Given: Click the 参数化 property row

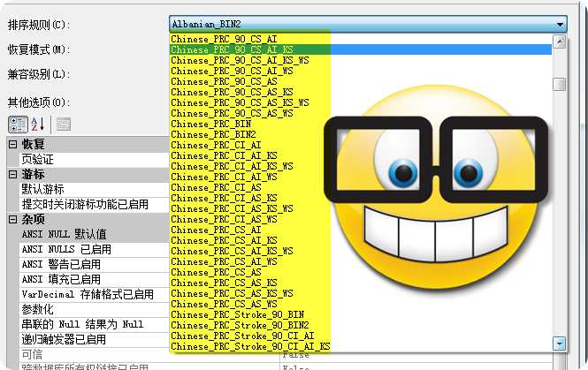Looking at the screenshot, I should 94,309.
